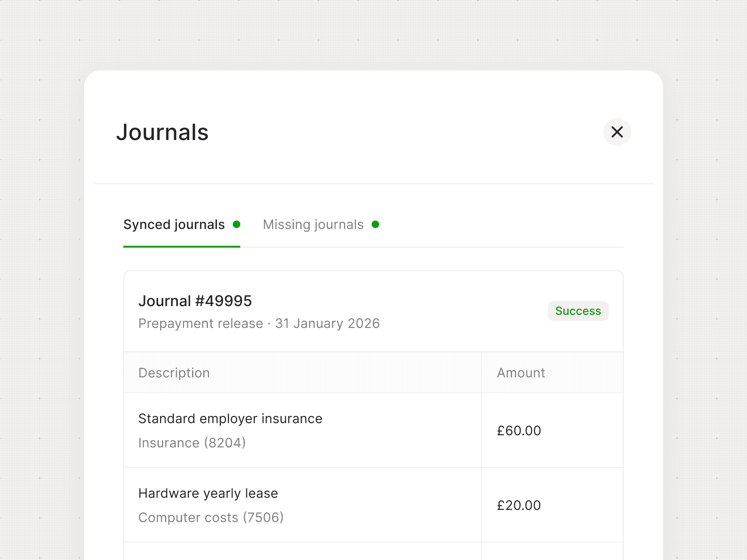
Task: Click green status dot beside Synced journals
Action: coord(236,225)
